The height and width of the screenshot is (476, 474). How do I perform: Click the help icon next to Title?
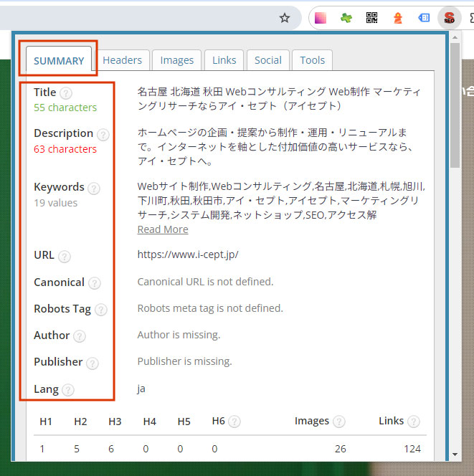pos(66,93)
